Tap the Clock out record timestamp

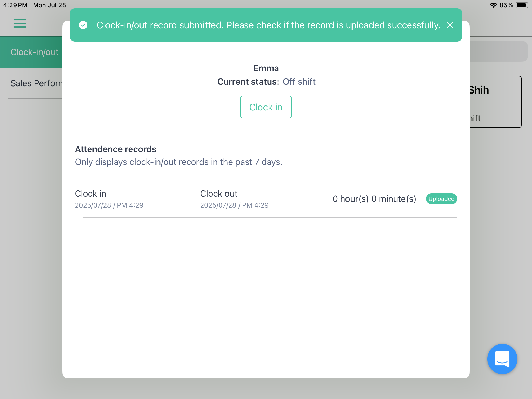234,205
